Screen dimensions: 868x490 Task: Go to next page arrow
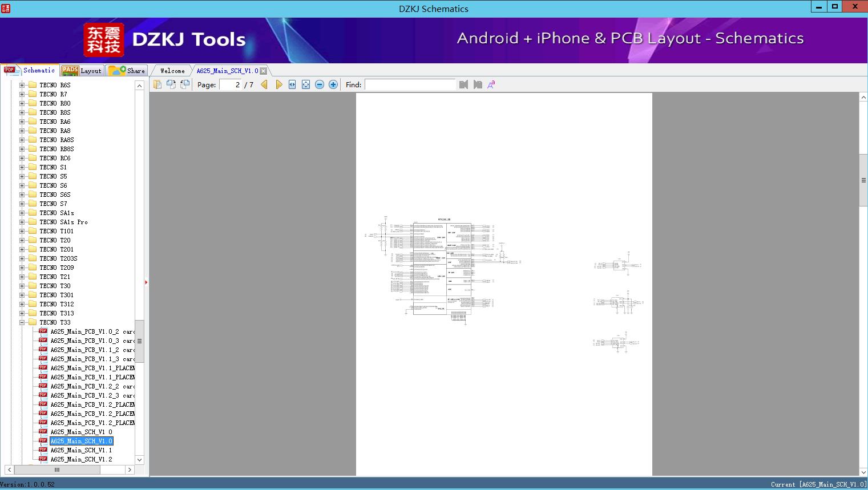click(278, 84)
